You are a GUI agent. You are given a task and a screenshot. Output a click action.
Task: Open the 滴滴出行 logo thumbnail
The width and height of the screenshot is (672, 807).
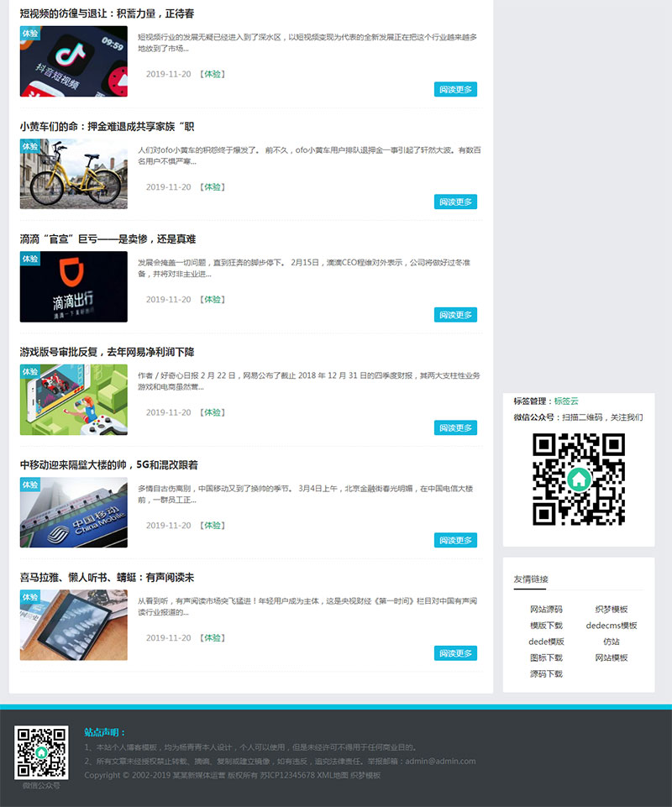74,286
